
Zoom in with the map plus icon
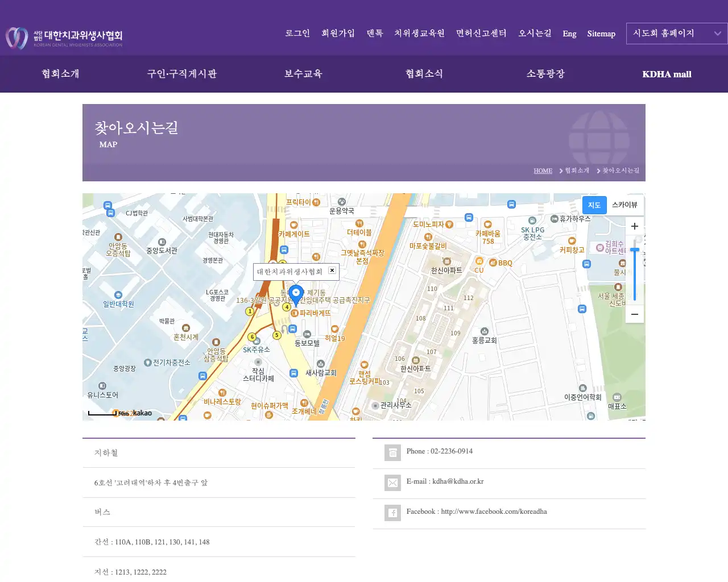point(634,226)
